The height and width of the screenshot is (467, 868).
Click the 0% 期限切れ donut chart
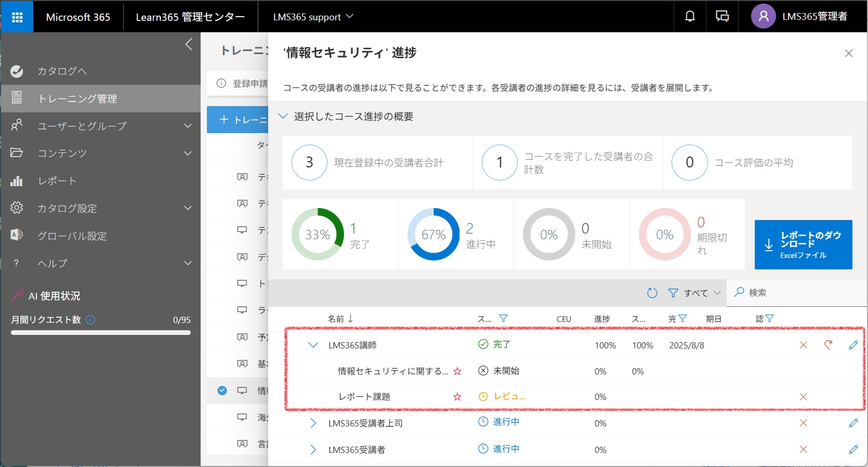665,235
